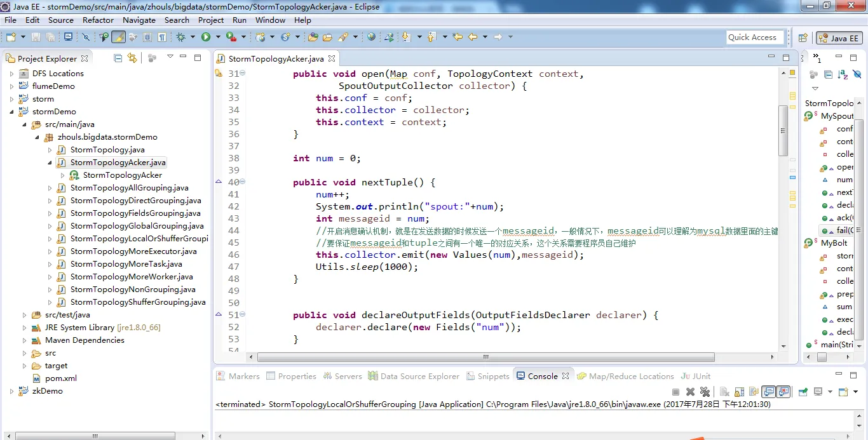Close the StormTopologyAcker.java editor tab
Screen dimensions: 868x440
tap(332, 58)
